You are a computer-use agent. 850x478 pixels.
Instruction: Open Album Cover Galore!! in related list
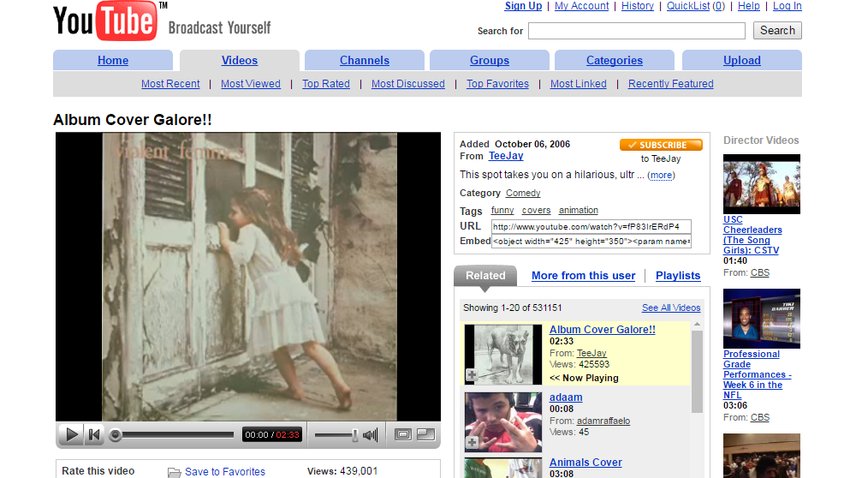tap(602, 330)
